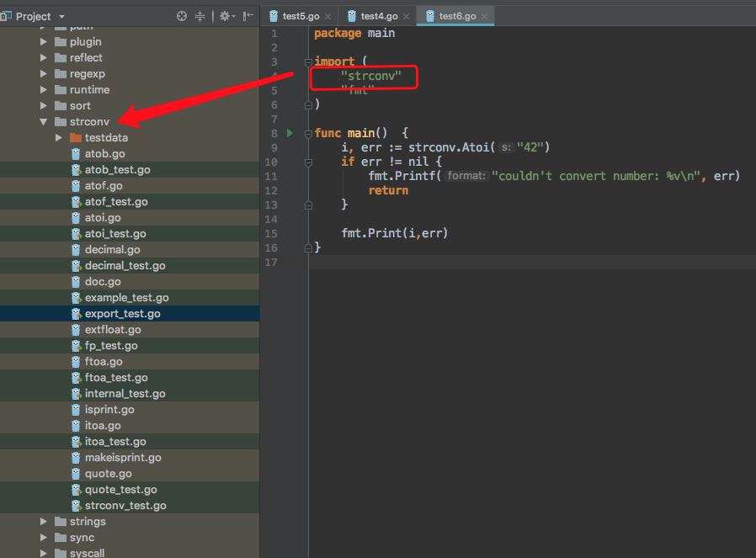Fold the import block in gutter
756x558 pixels.
click(x=308, y=61)
